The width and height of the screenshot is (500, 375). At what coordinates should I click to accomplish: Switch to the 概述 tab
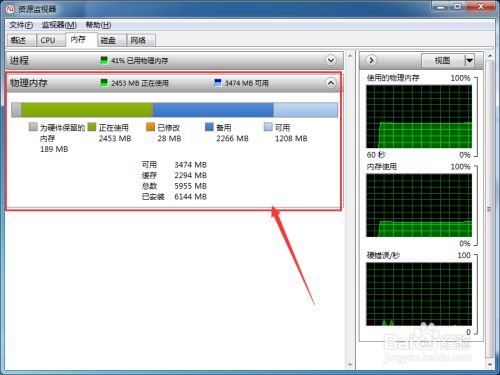pos(21,40)
